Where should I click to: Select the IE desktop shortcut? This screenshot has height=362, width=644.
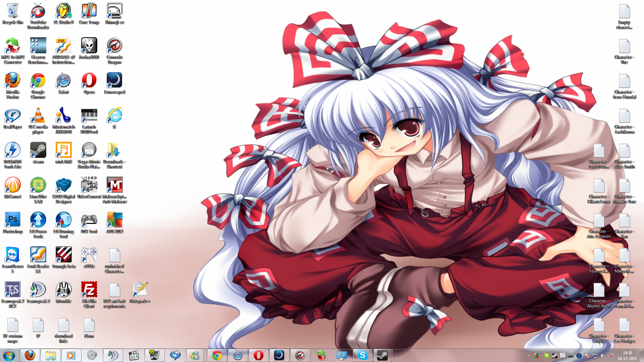115,118
